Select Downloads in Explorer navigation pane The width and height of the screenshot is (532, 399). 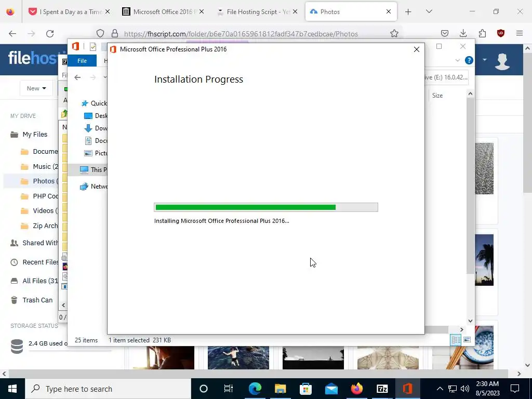click(96, 128)
